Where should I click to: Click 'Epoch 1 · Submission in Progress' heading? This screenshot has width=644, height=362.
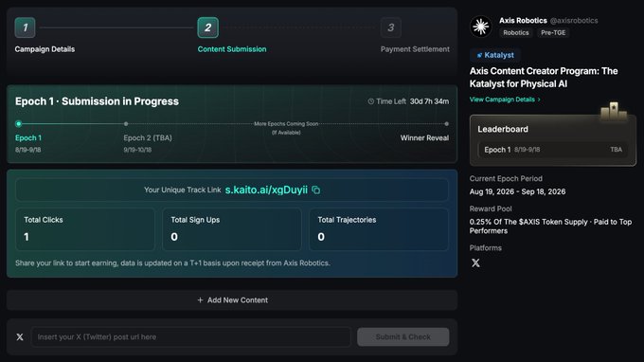[97, 101]
